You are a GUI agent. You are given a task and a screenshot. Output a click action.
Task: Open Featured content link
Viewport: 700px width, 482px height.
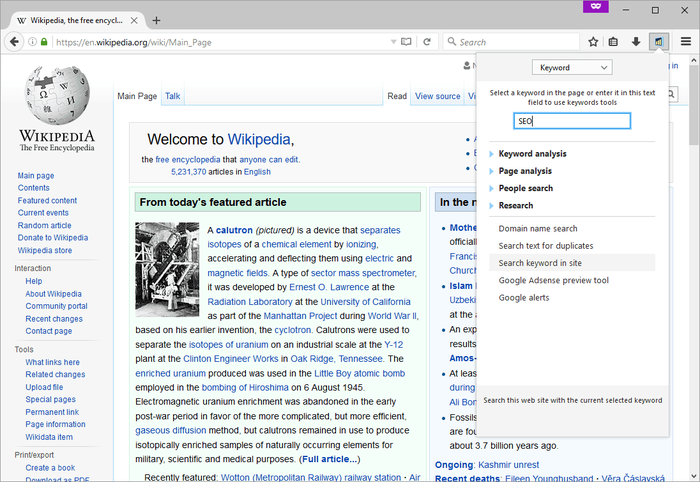[47, 200]
